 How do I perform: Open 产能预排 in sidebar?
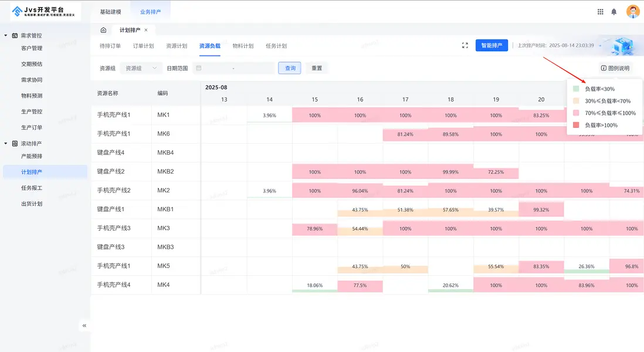(32, 156)
